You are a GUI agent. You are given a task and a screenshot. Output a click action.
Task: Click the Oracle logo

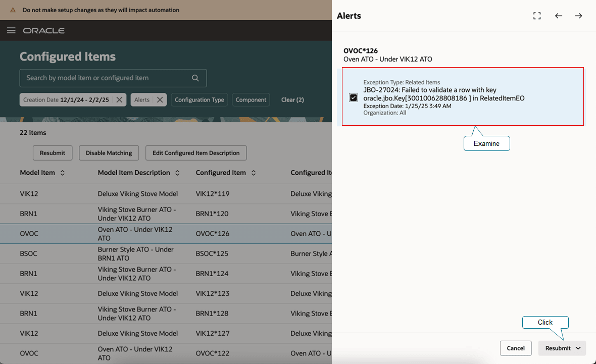44,30
